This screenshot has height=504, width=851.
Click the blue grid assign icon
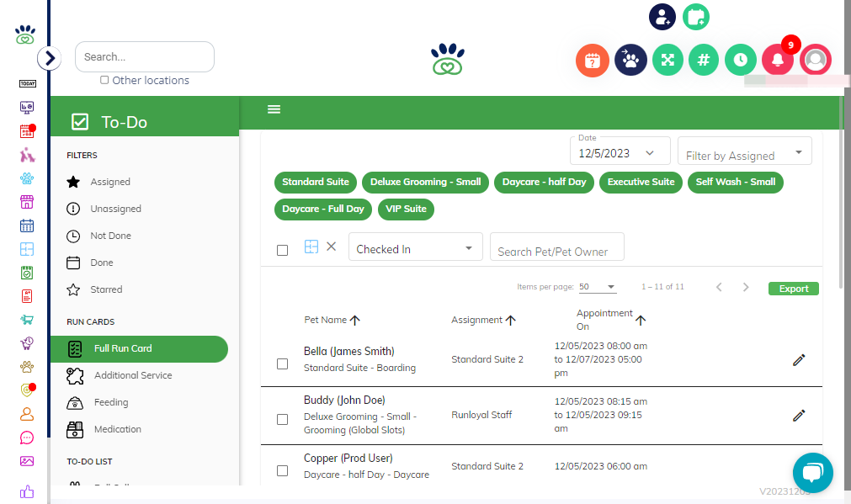pos(311,247)
